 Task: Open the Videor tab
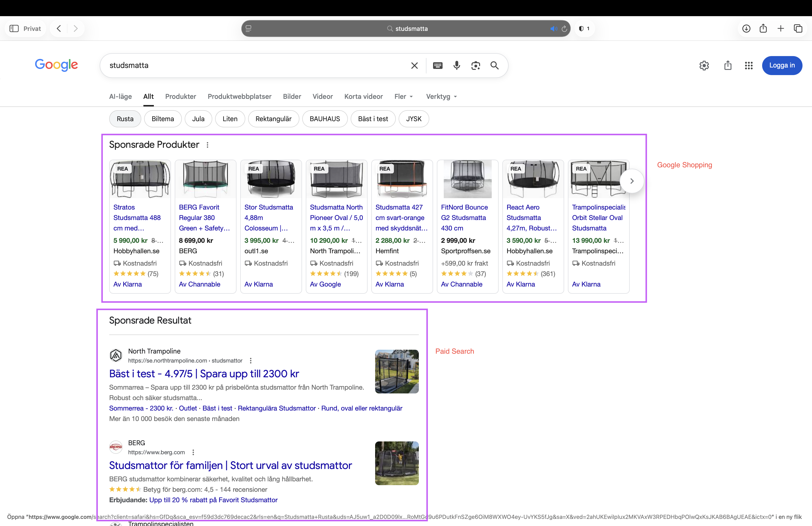pyautogui.click(x=322, y=97)
